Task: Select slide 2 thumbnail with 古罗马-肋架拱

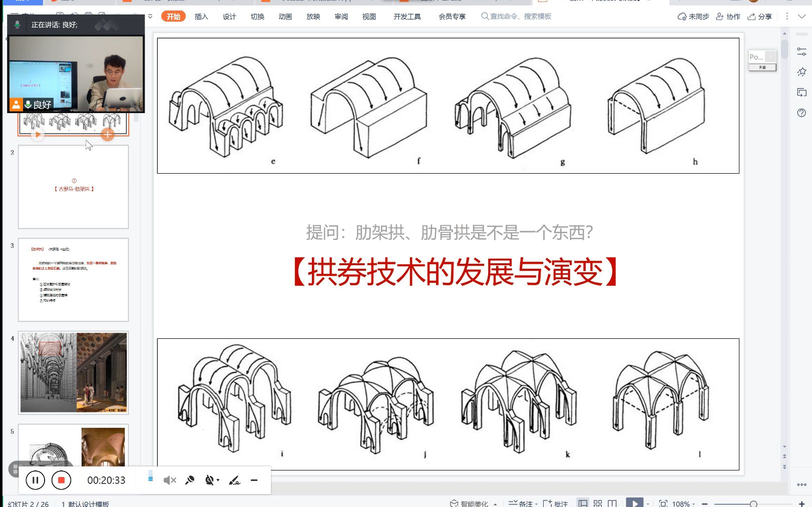Action: tap(74, 187)
